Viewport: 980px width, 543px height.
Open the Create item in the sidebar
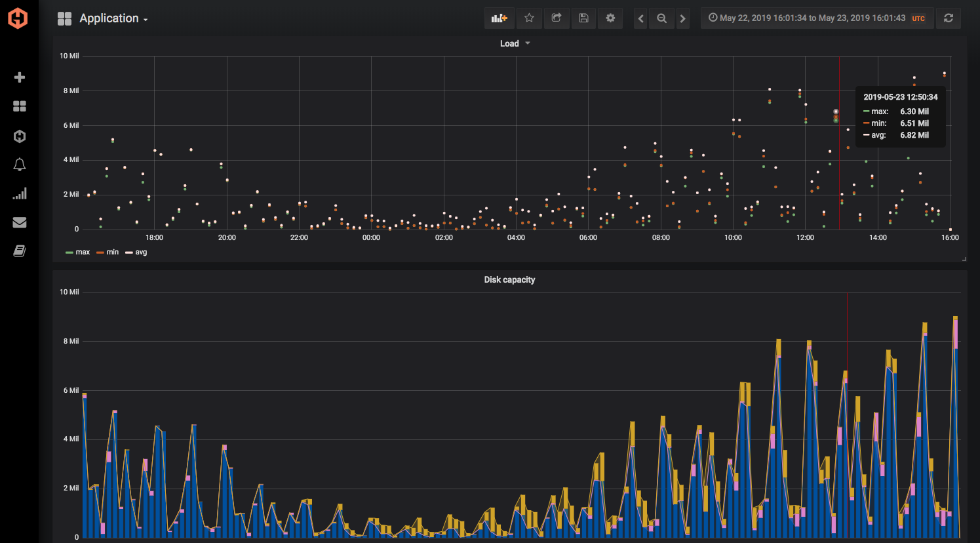tap(19, 77)
